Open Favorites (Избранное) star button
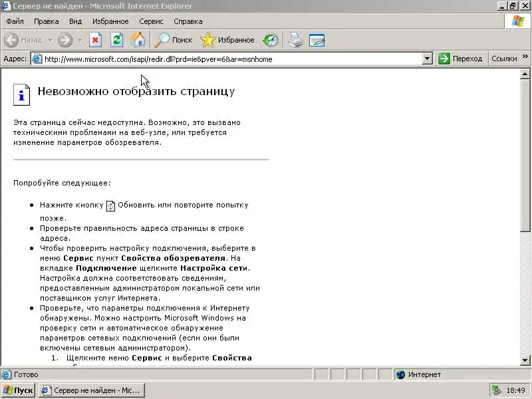This screenshot has width=532, height=399. [227, 40]
